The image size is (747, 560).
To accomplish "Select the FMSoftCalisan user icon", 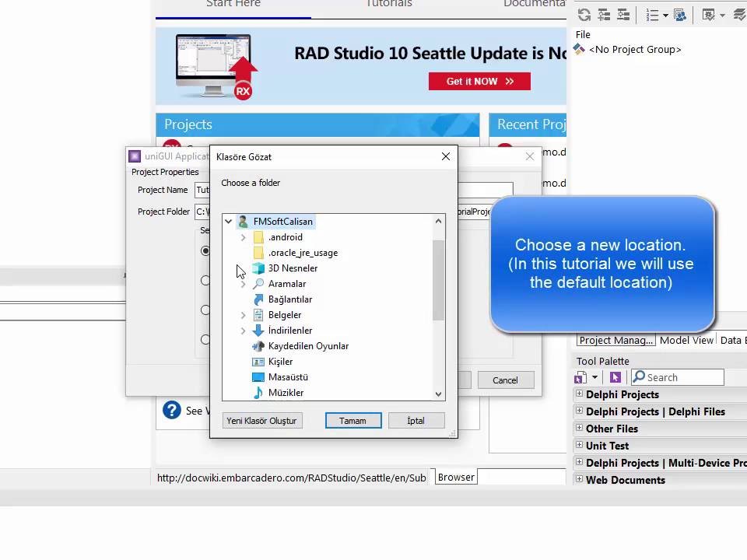I will [x=243, y=222].
